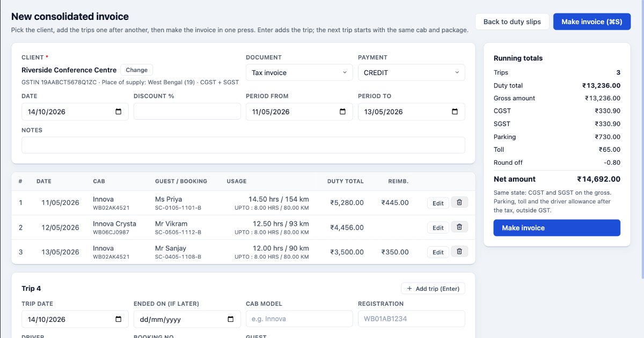Viewport: 644px width, 338px height.
Task: Click the Running totals heading
Action: point(518,58)
